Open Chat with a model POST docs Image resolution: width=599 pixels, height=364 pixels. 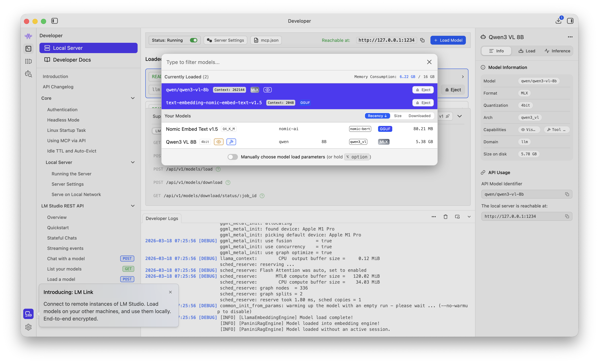pos(90,259)
